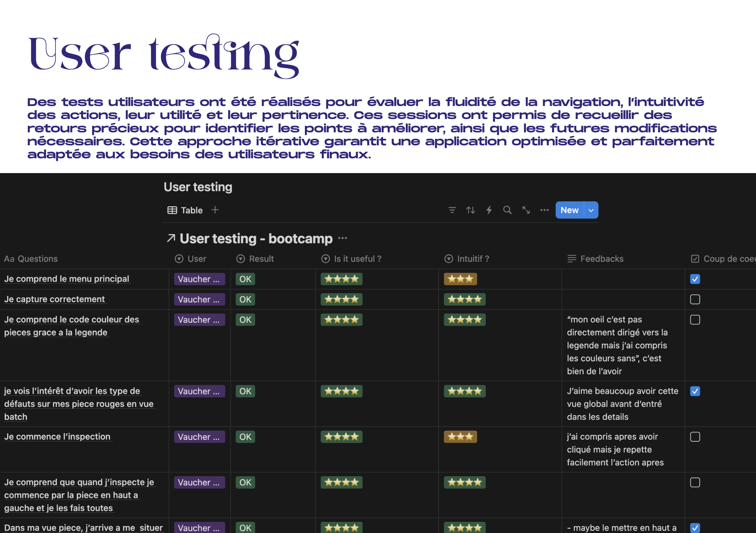Screen dimensions: 756x533
Task: Uncheck Coup de coeur for vue piece row
Action: tap(695, 528)
